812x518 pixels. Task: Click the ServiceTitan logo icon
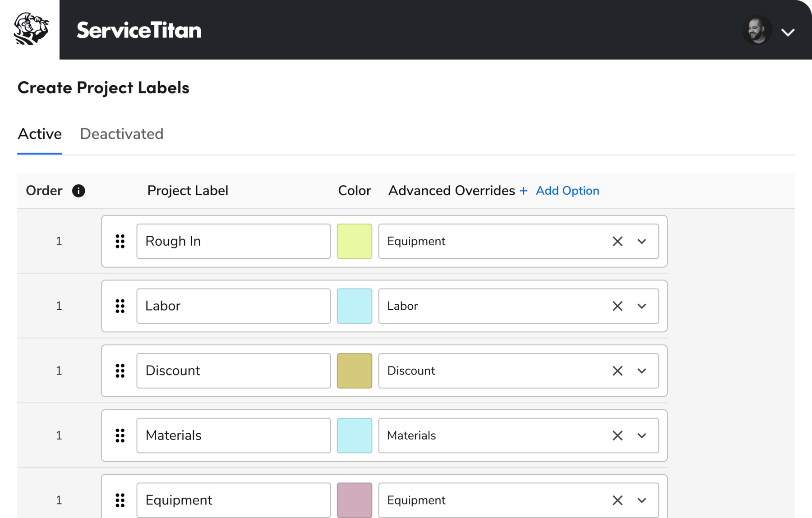point(30,29)
